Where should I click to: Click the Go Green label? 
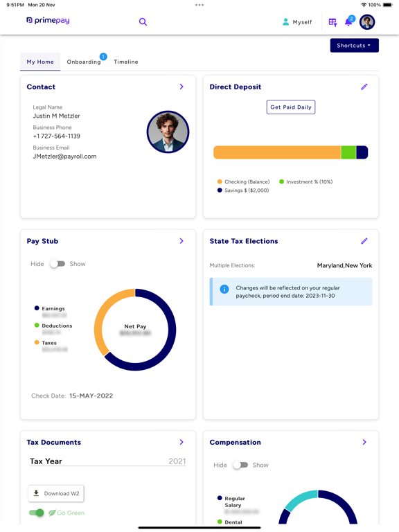71,513
